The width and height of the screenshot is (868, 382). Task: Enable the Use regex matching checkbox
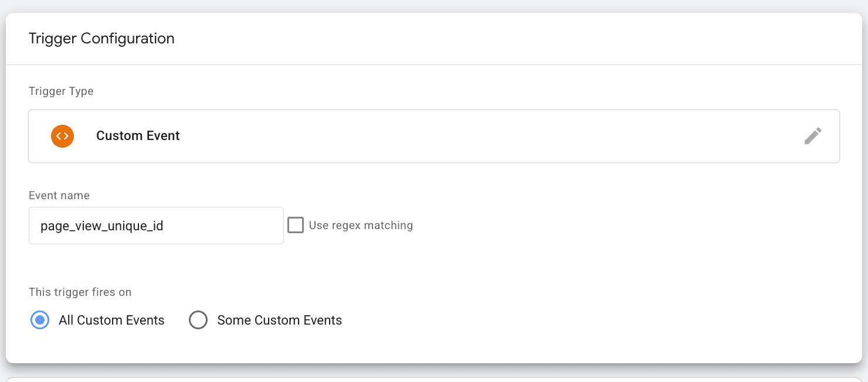pyautogui.click(x=296, y=226)
